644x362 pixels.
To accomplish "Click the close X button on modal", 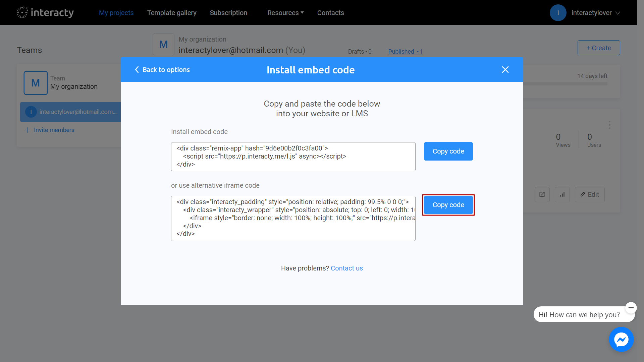I will 505,69.
